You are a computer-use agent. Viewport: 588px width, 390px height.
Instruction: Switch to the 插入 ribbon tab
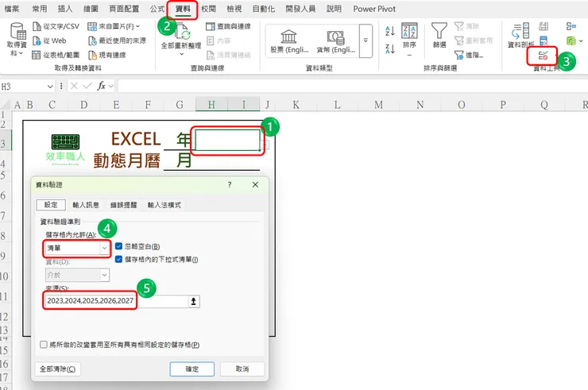(65, 9)
